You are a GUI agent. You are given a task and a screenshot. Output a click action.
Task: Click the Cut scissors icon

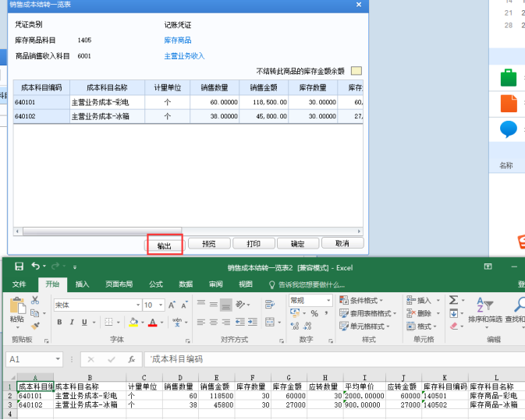[35, 300]
